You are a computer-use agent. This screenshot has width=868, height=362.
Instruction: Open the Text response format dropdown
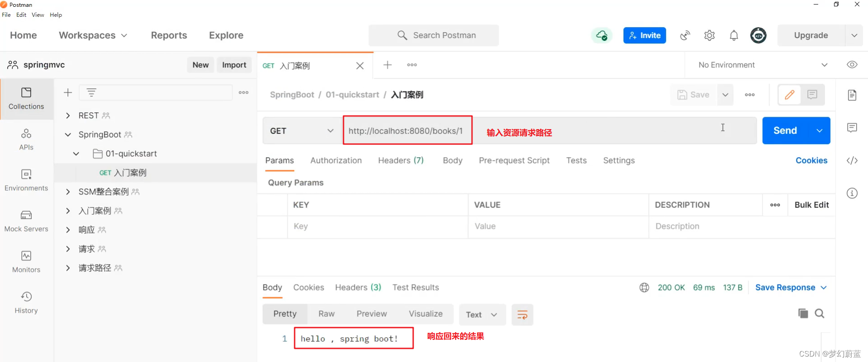click(x=482, y=314)
